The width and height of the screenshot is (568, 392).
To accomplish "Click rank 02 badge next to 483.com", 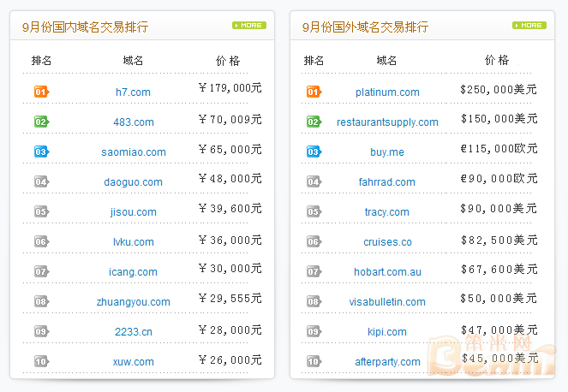I will pyautogui.click(x=42, y=122).
